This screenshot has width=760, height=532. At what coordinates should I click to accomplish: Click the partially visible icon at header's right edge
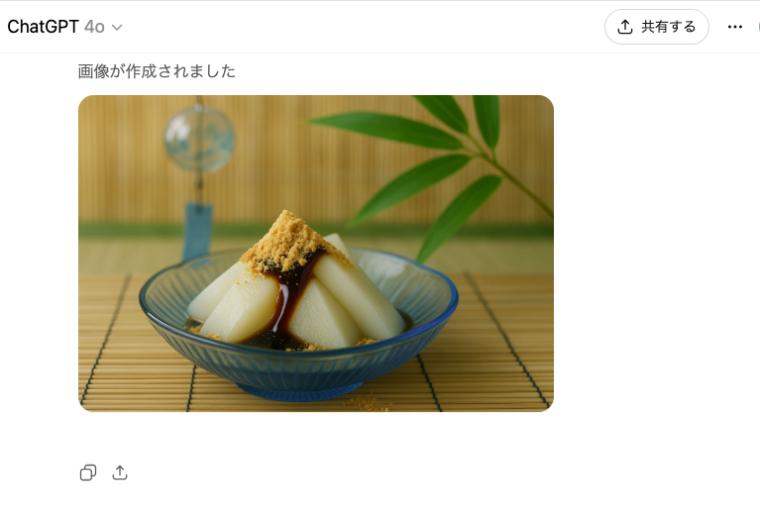758,27
